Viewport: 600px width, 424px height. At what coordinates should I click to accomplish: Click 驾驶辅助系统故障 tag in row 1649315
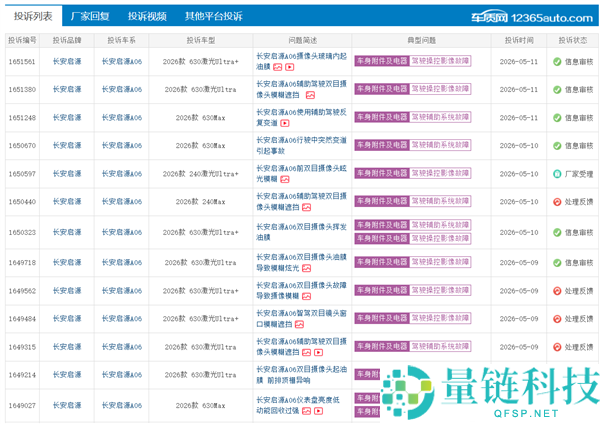click(440, 346)
